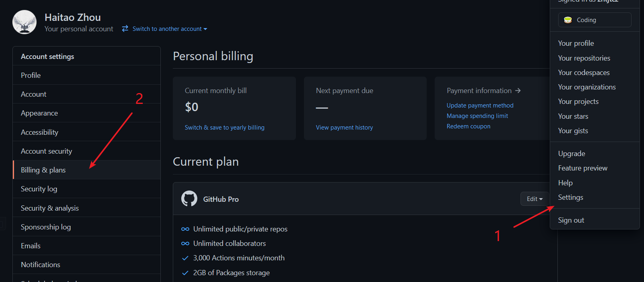Open Security log in sidebar
The width and height of the screenshot is (644, 282).
click(87, 189)
